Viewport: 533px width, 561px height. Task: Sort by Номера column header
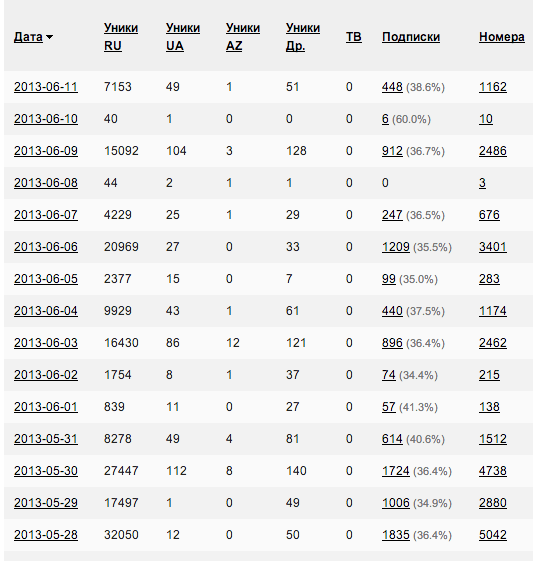(502, 37)
